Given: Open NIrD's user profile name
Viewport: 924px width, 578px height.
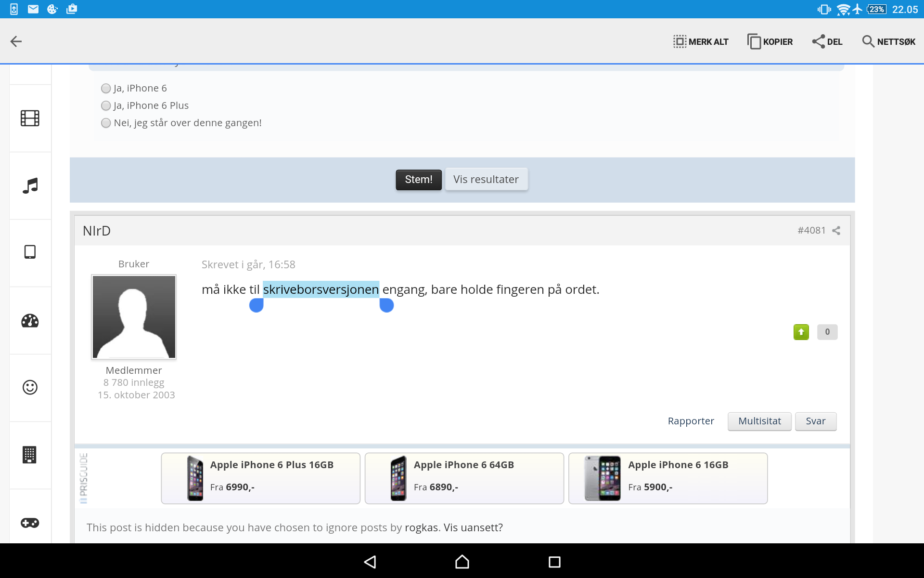Looking at the screenshot, I should coord(97,231).
